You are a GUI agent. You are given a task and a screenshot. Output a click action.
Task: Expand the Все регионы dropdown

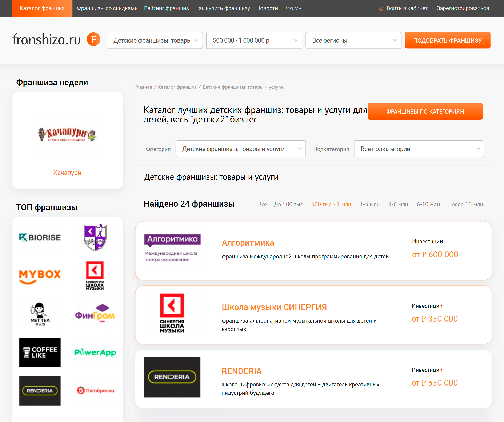pos(353,40)
